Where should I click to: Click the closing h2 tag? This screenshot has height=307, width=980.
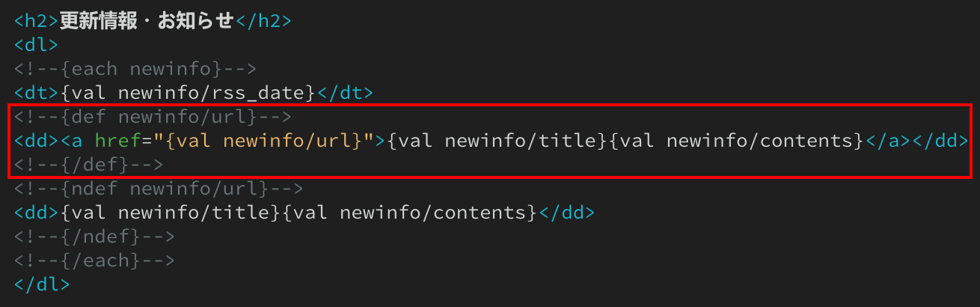(x=263, y=21)
